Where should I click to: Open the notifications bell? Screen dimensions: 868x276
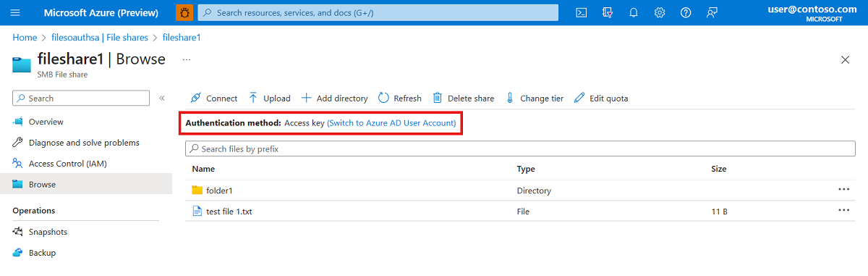pos(634,13)
